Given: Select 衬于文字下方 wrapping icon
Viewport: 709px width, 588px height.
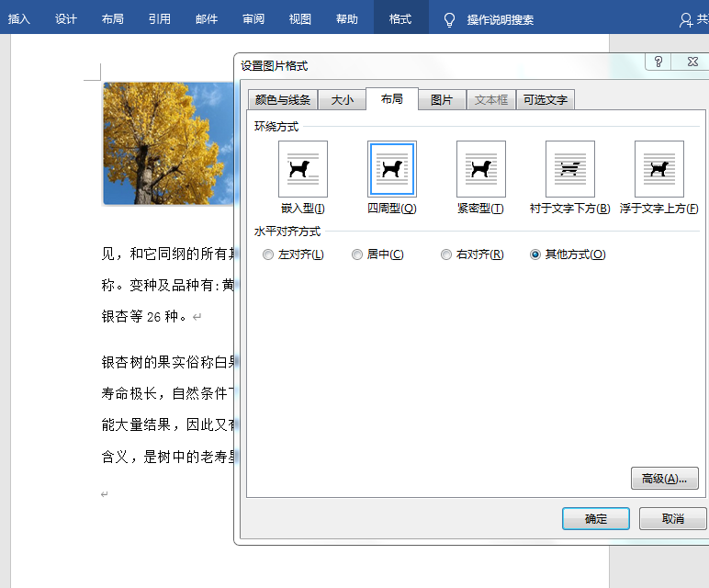Looking at the screenshot, I should 570,169.
